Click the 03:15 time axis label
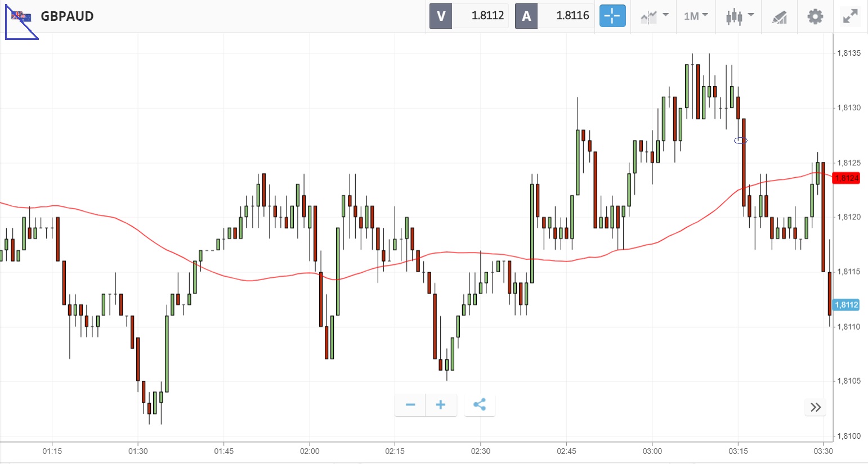Screen dimensions: 868x464 click(738, 451)
